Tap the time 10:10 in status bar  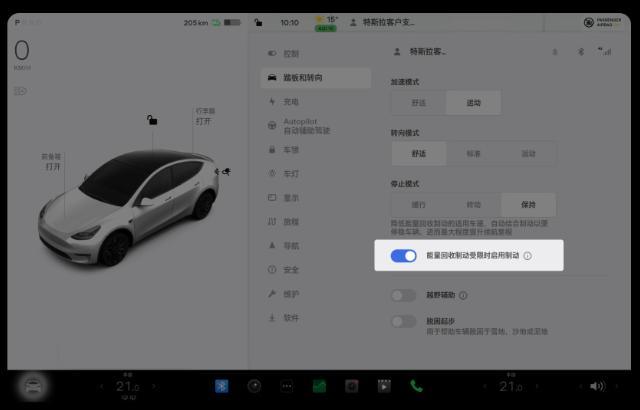point(289,22)
